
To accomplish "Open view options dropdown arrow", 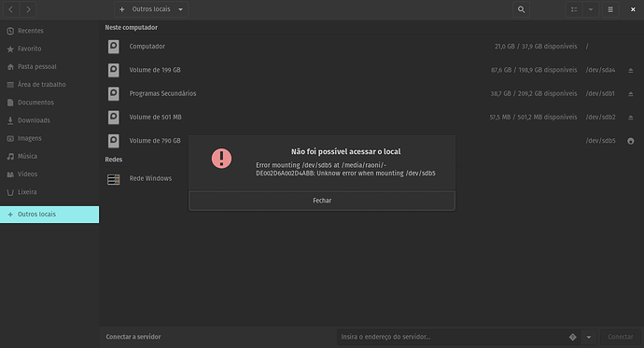I will [590, 9].
